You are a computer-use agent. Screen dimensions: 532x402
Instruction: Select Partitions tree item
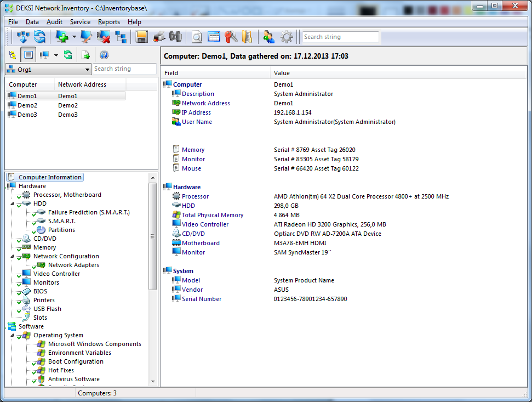pos(61,230)
